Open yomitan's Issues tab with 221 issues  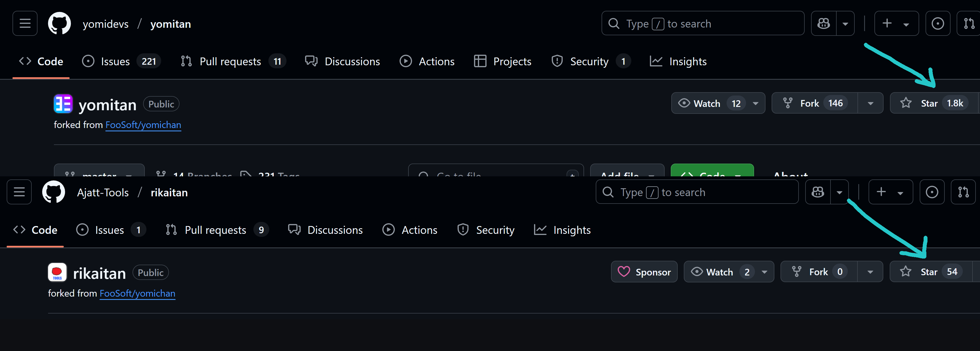coord(121,61)
